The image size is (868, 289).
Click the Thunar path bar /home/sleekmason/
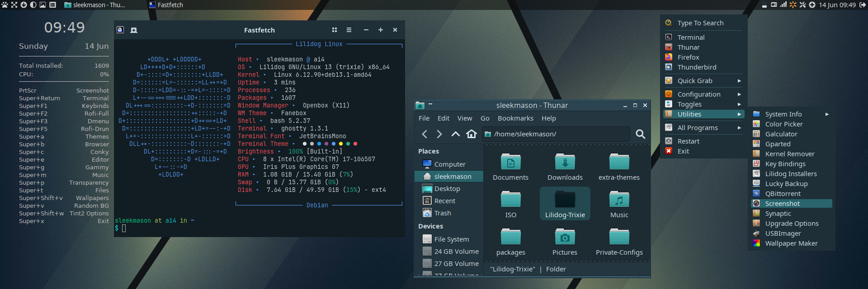[x=556, y=134]
